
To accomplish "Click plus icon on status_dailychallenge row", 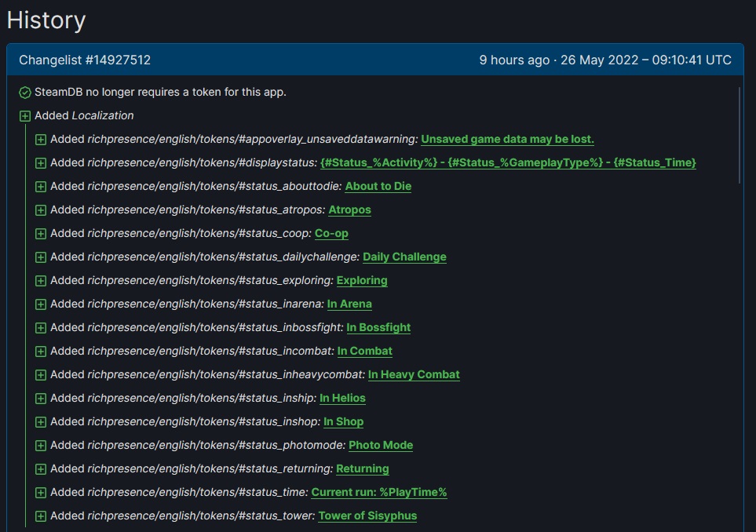I will pos(41,257).
